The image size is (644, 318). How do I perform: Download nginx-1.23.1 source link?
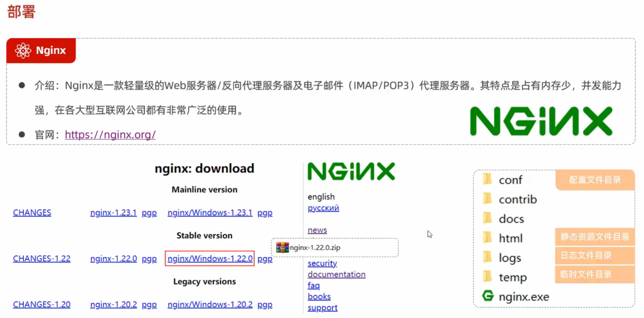[x=113, y=213]
